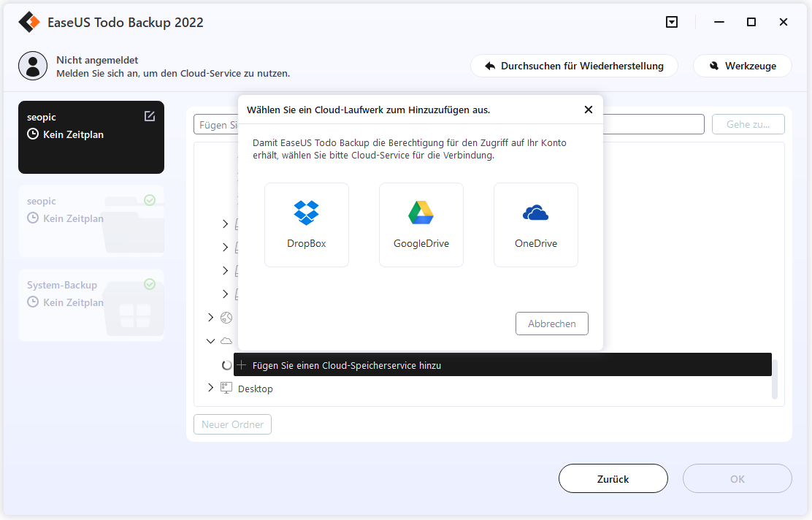Select the GoogleDrive cloud service
This screenshot has height=520, width=812.
(x=421, y=225)
